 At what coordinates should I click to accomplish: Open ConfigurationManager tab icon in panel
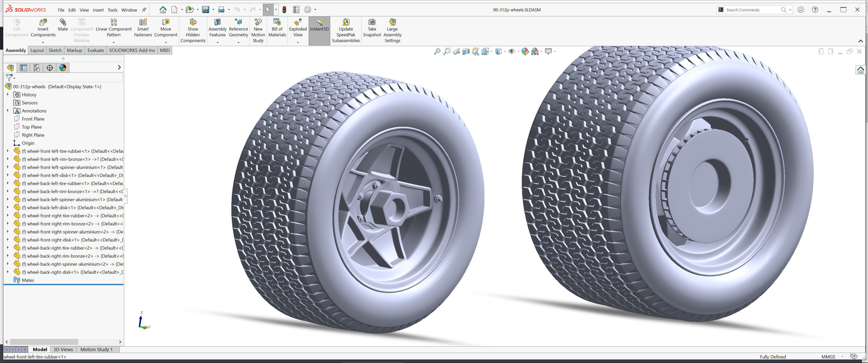pos(36,68)
